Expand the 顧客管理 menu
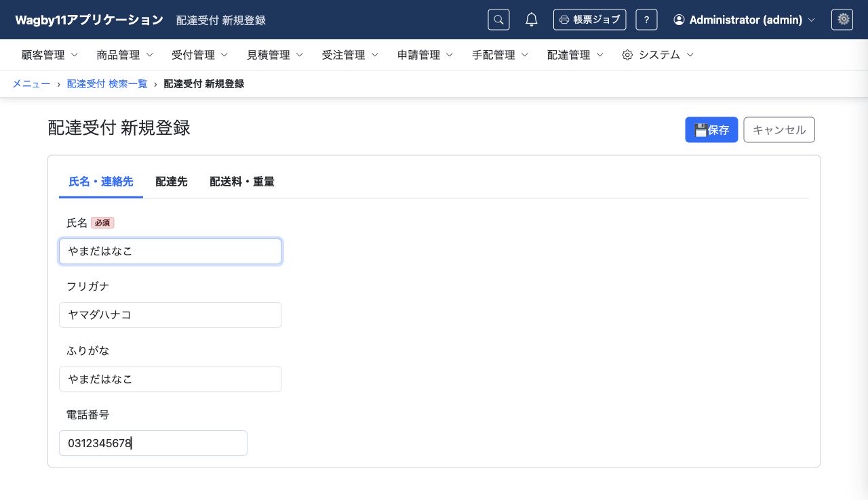The image size is (868, 500). click(x=50, y=55)
